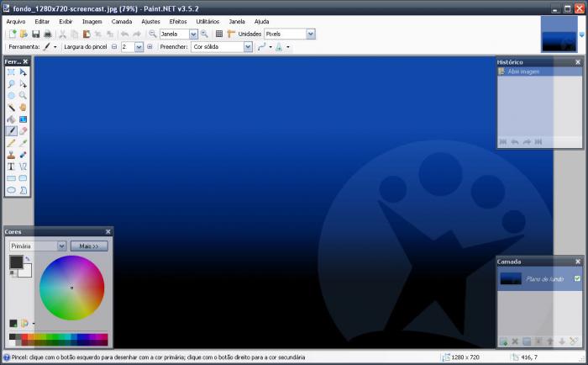The width and height of the screenshot is (588, 365).
Task: Select the Rounded Rectangle tool
Action: click(24, 178)
